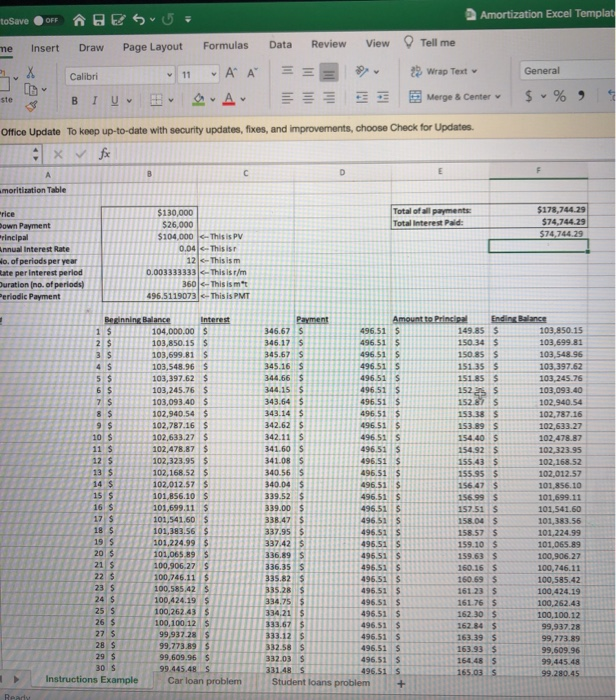Click the Center text icon
The image size is (616, 700).
pos(308,97)
